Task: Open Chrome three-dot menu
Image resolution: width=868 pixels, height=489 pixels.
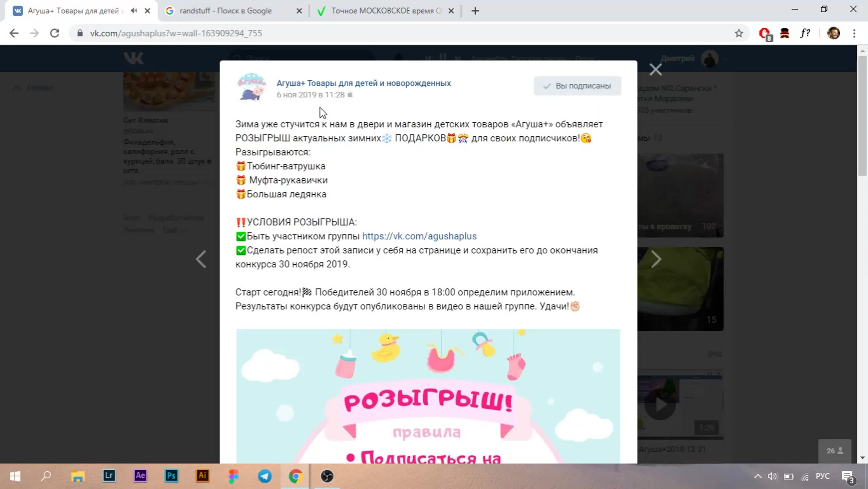Action: pos(854,33)
